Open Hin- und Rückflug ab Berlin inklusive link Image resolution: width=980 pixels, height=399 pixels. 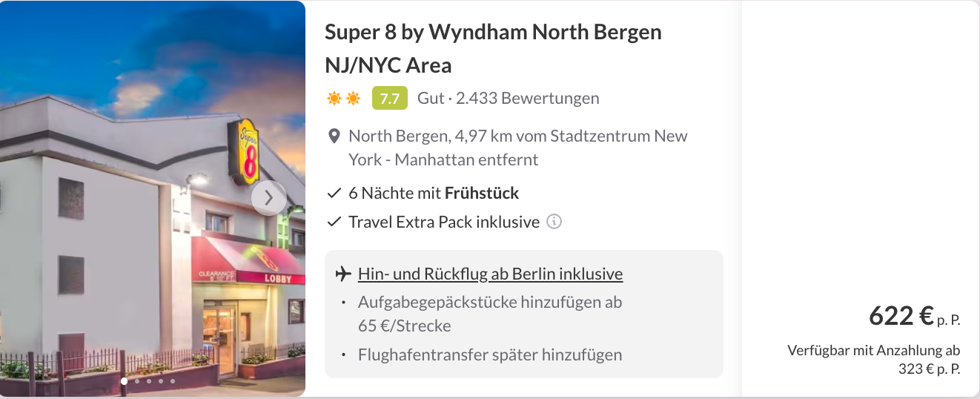click(x=490, y=274)
